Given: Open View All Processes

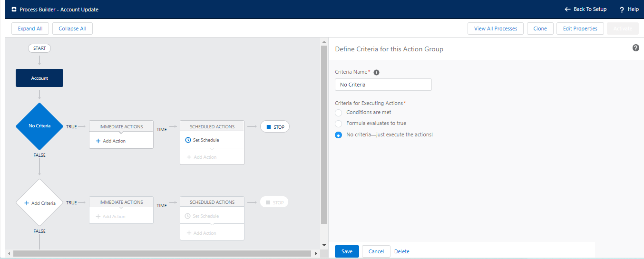Looking at the screenshot, I should coord(496,29).
